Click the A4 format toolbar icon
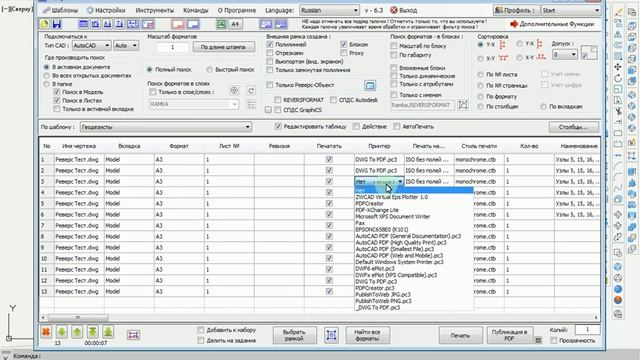 (235, 24)
